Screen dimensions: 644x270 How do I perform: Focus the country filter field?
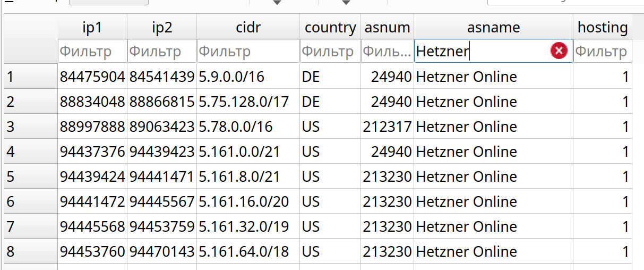(x=330, y=51)
